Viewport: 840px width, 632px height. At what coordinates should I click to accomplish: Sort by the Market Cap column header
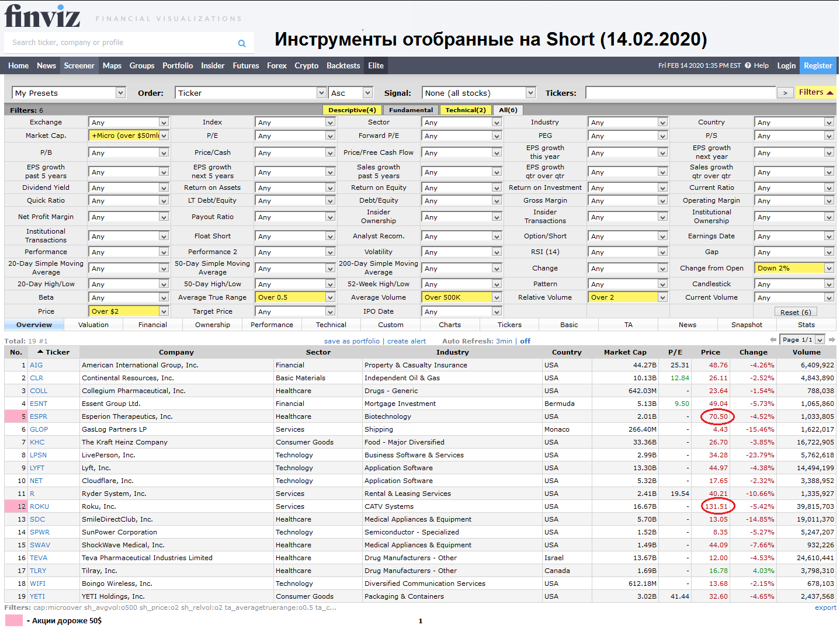coord(625,352)
